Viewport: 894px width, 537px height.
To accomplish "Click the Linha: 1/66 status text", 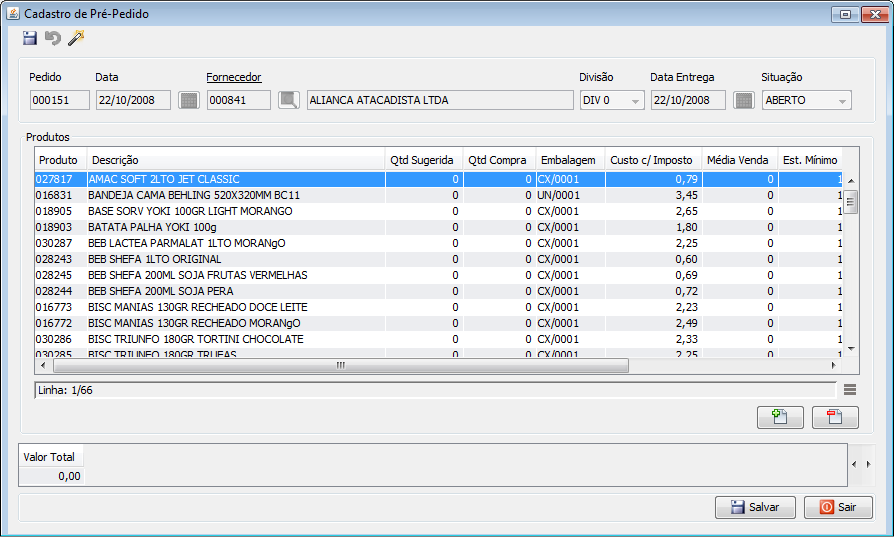I will pyautogui.click(x=65, y=390).
